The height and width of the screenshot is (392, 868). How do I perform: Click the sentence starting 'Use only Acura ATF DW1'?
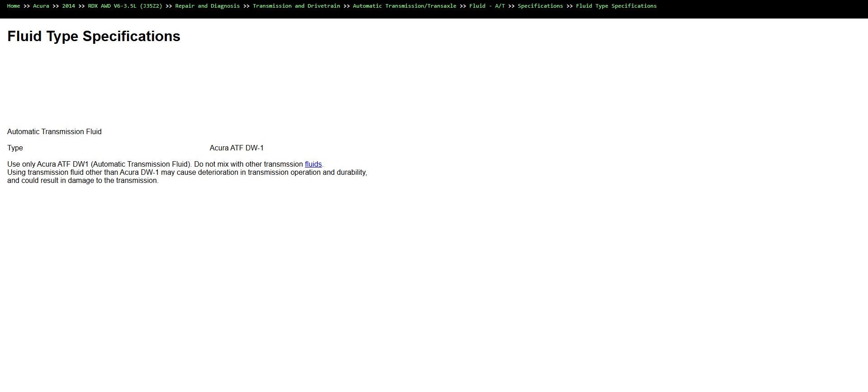point(165,164)
